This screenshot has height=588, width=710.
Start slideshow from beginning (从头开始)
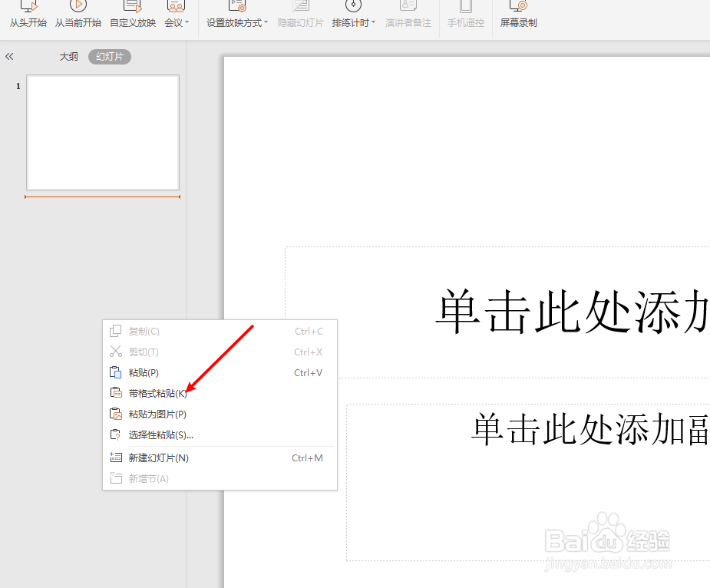tap(28, 15)
